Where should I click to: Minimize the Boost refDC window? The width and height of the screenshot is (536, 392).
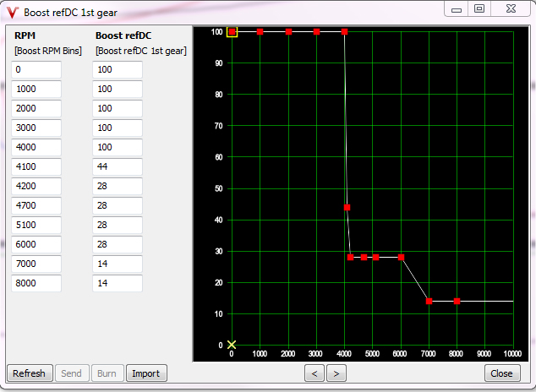[457, 9]
